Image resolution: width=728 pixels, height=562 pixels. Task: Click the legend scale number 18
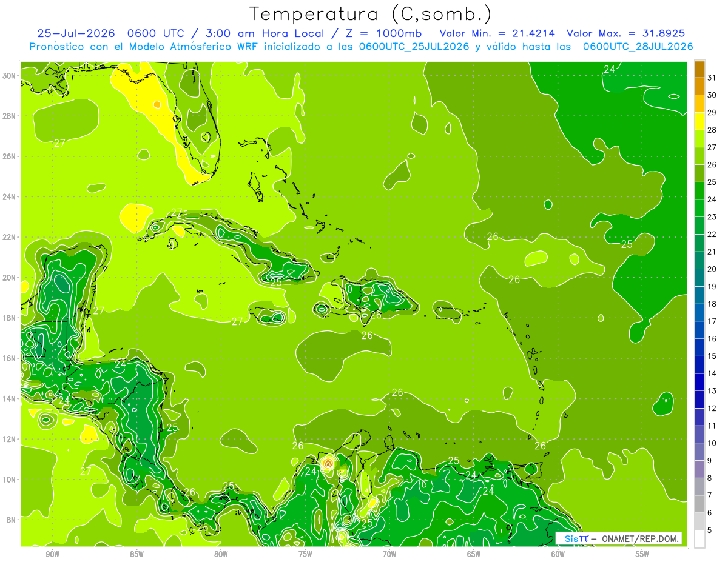pos(712,304)
